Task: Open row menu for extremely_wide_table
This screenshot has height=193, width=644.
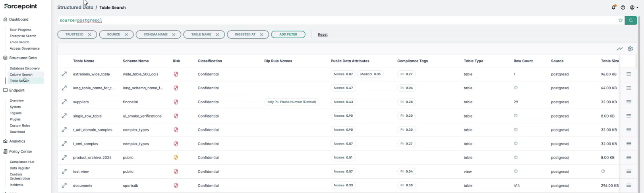Action: [629, 74]
